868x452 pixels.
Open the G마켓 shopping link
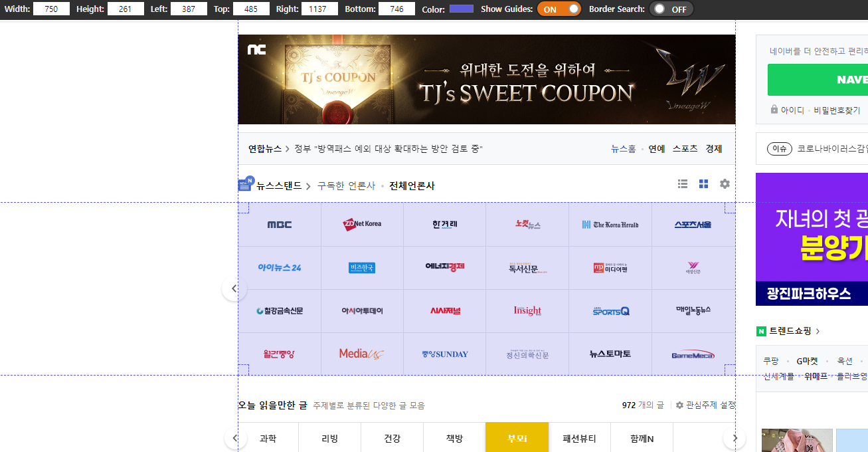(x=807, y=362)
